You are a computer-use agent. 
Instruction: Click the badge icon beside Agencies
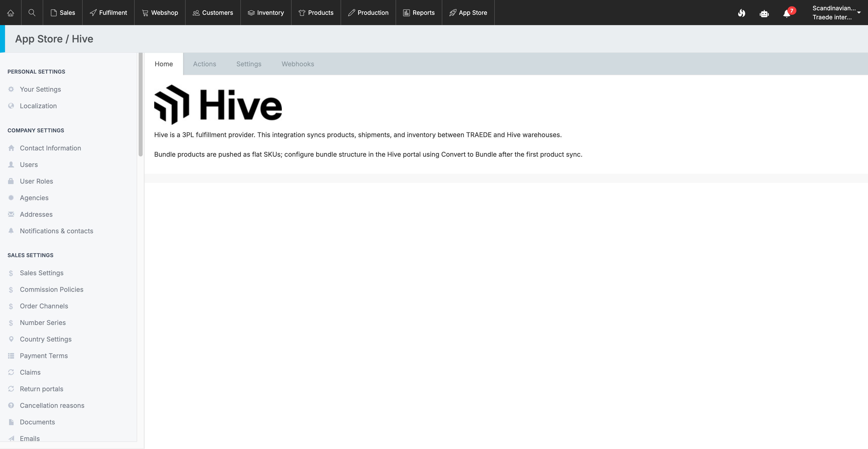(11, 198)
